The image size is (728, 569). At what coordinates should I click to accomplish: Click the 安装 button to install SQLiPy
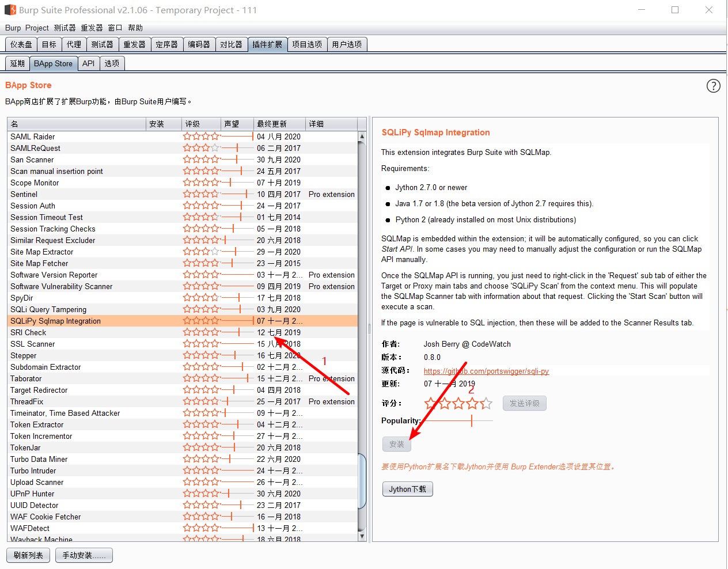click(396, 444)
